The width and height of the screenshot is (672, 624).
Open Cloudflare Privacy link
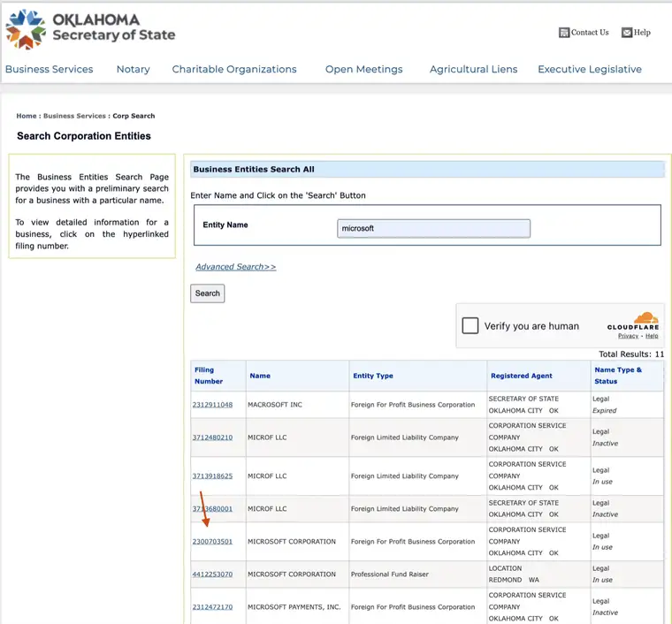[x=628, y=336]
